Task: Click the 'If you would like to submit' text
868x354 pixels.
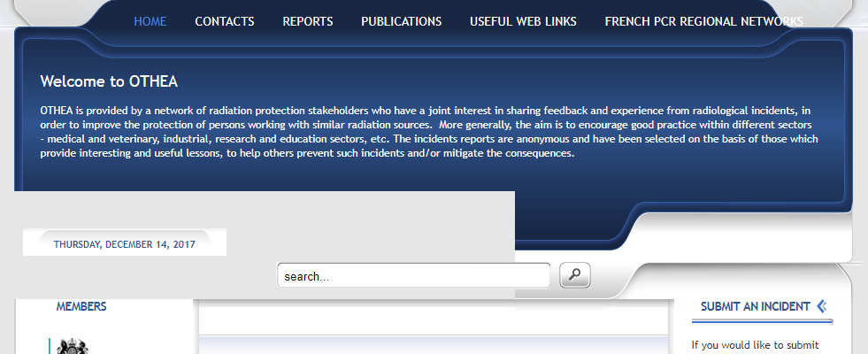Action: coord(755,345)
